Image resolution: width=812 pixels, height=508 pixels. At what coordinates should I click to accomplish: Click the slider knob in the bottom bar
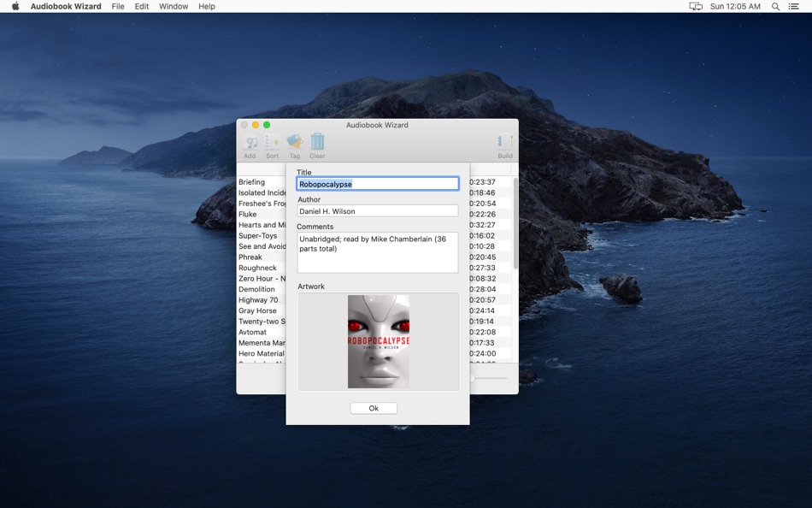(472, 378)
